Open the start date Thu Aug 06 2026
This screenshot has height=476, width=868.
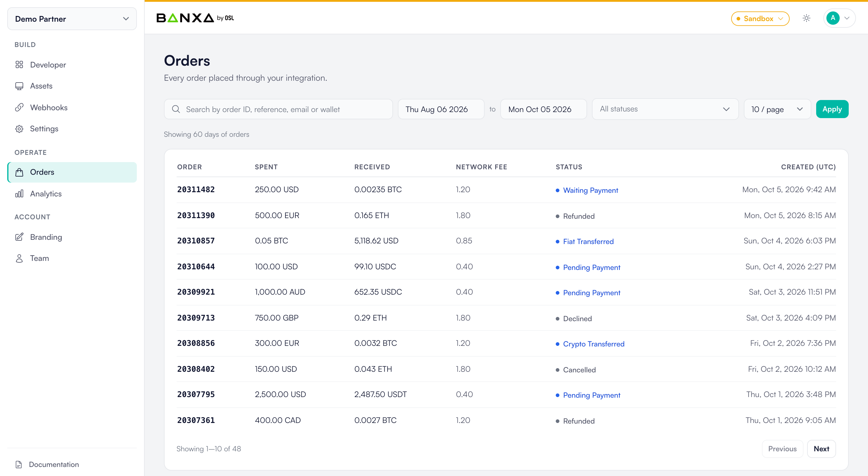441,109
